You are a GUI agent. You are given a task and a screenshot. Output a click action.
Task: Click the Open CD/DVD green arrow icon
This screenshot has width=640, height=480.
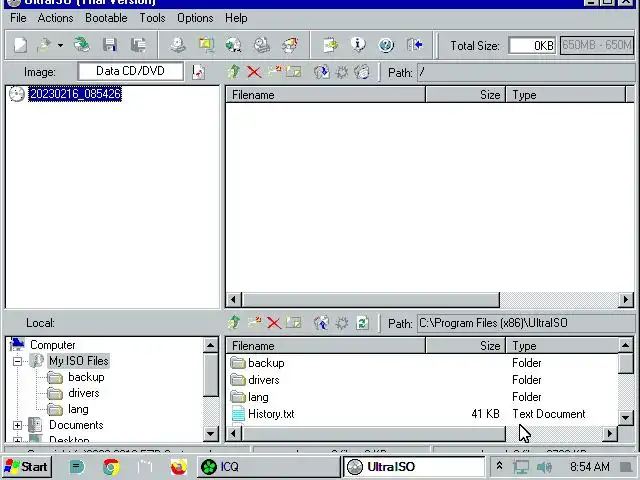click(x=82, y=45)
